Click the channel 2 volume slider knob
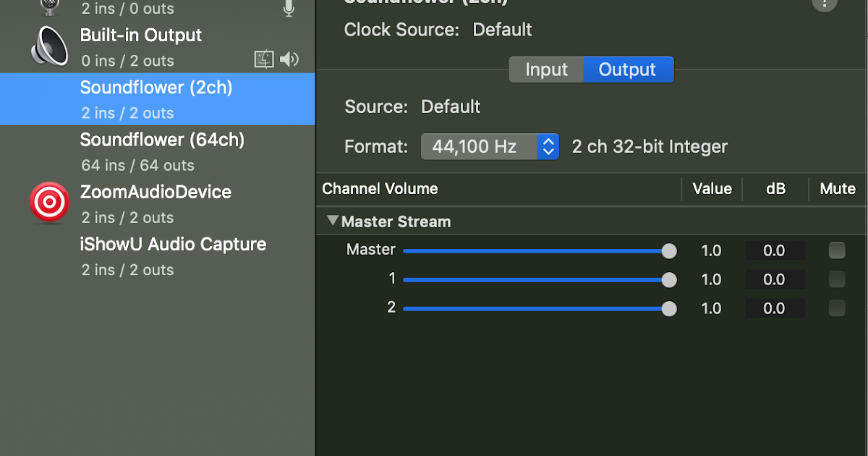The height and width of the screenshot is (456, 868). 669,309
